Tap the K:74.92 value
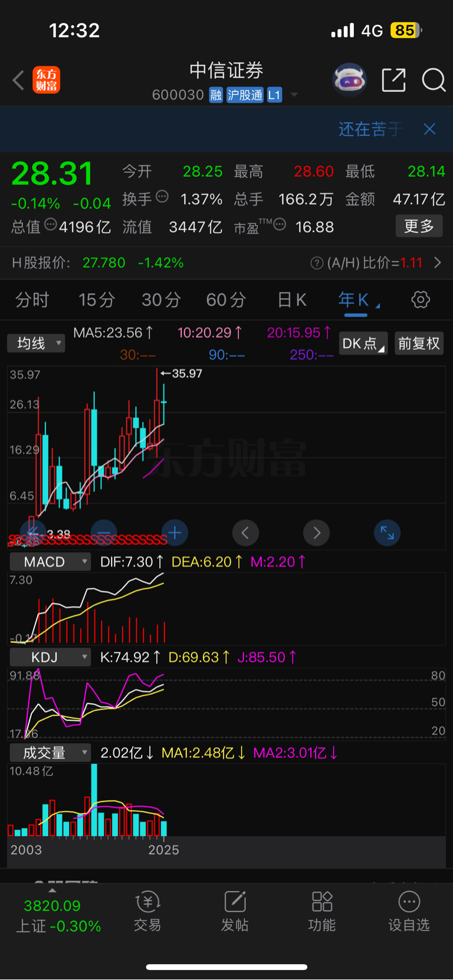Image resolution: width=453 pixels, height=980 pixels. coord(130,657)
